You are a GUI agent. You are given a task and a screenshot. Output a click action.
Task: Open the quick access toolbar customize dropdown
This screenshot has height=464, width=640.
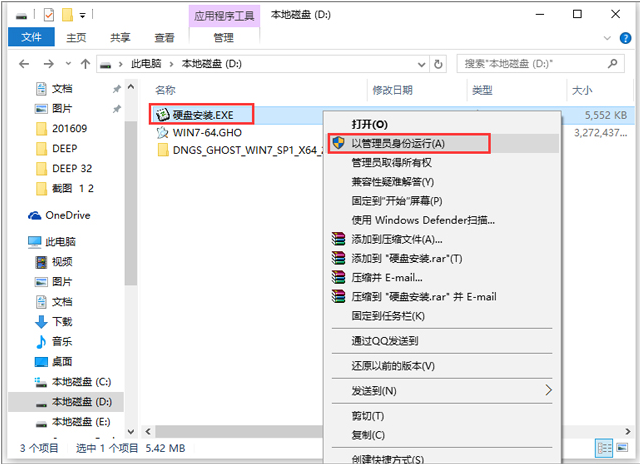click(82, 16)
